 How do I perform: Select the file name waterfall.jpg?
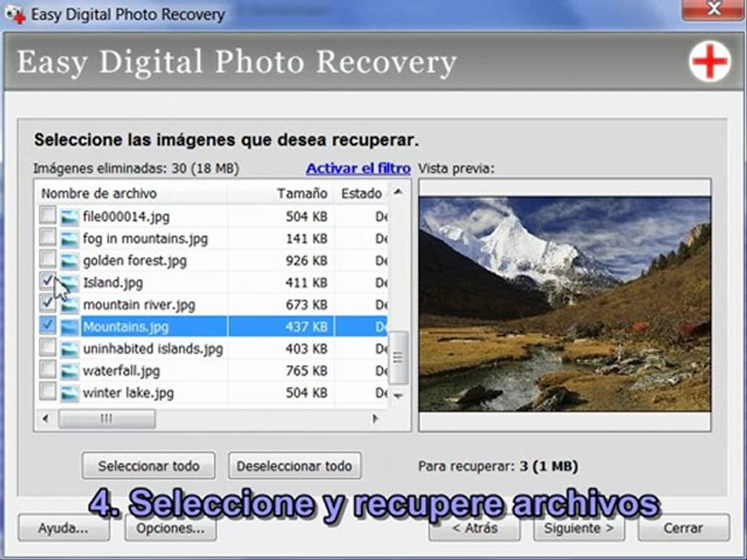coord(121,370)
